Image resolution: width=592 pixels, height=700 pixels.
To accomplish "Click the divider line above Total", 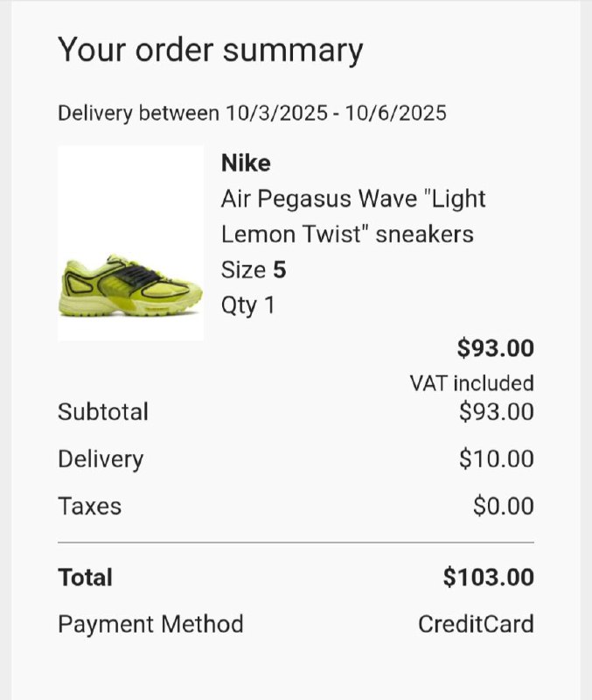I will (296, 542).
